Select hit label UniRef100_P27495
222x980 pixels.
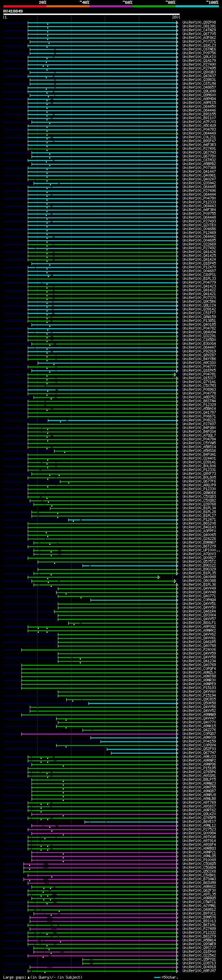pyautogui.click(x=199, y=68)
